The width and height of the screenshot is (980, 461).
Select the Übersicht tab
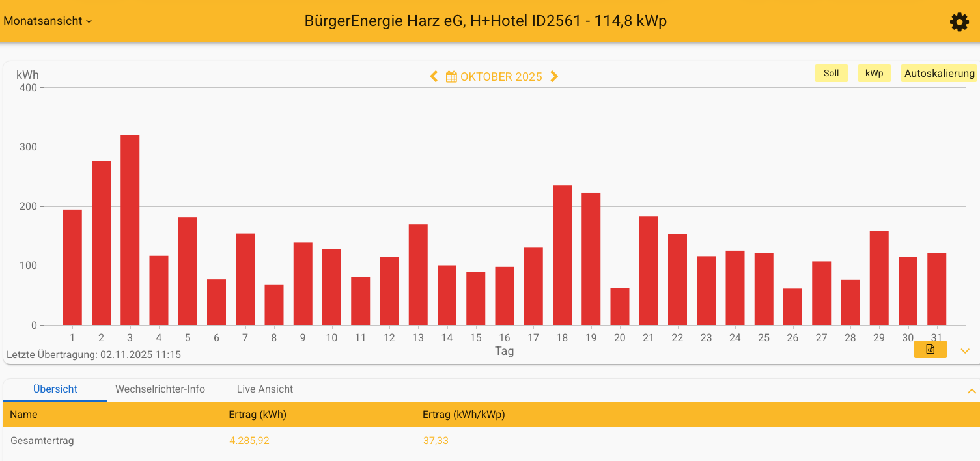(55, 389)
